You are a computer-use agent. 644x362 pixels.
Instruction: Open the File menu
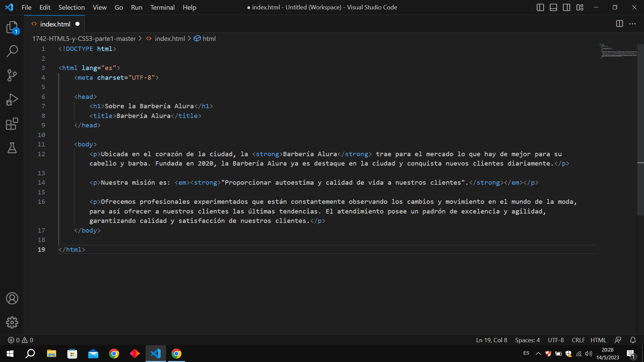pyautogui.click(x=26, y=7)
